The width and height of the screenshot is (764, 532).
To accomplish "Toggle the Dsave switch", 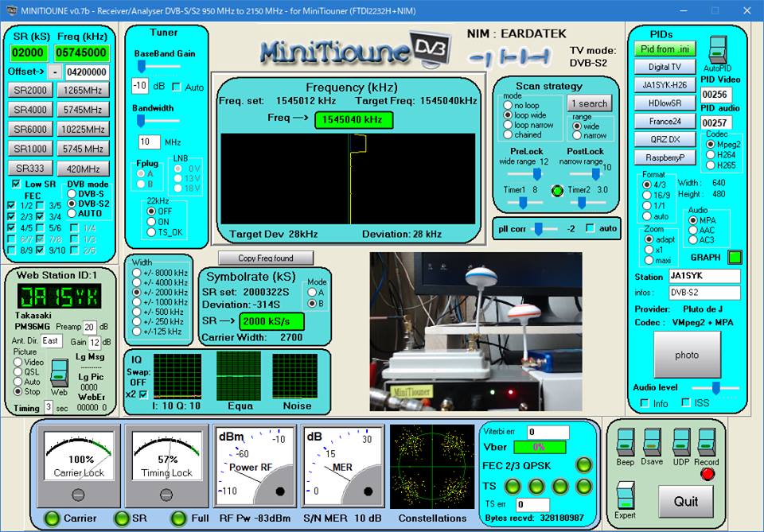I will [652, 442].
